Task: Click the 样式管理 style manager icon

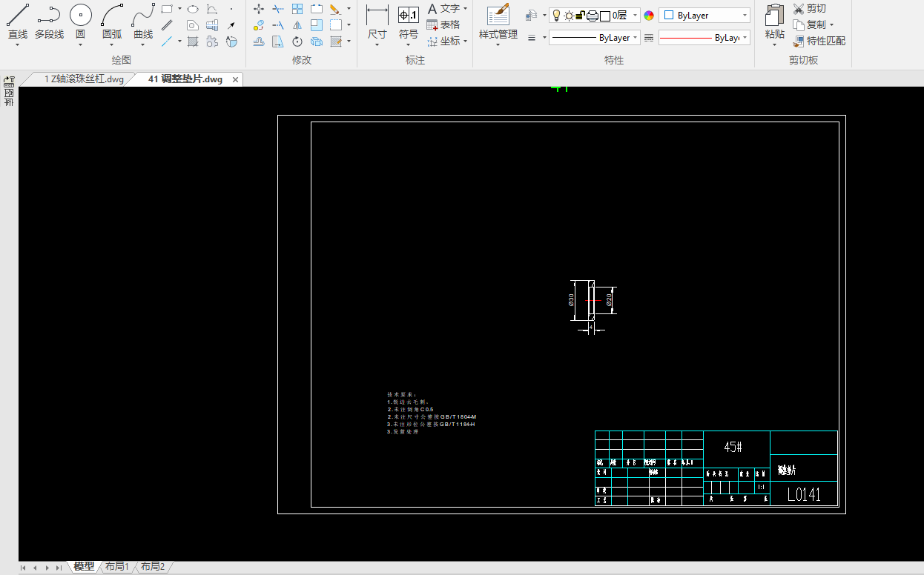Action: pyautogui.click(x=498, y=16)
